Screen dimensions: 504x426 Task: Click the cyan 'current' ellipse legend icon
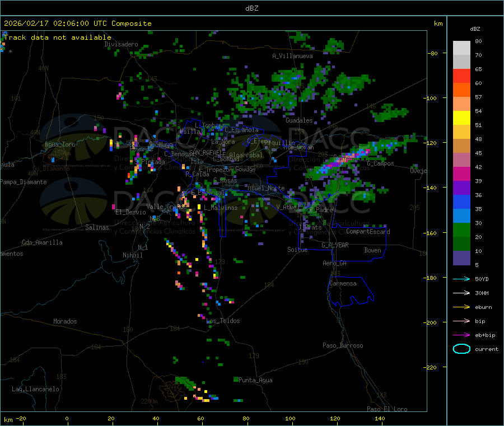(461, 349)
